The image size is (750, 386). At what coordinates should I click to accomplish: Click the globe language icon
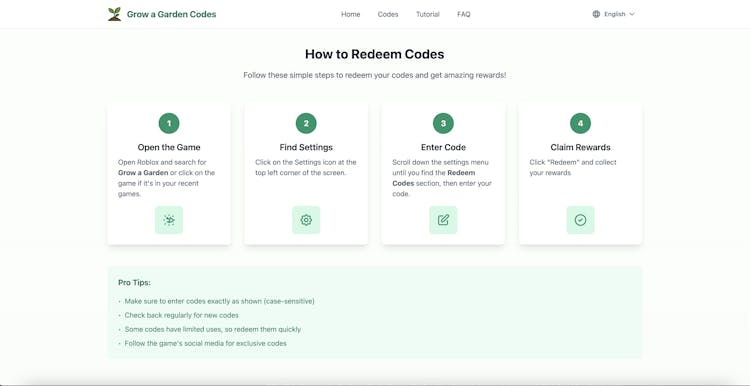[x=596, y=14]
